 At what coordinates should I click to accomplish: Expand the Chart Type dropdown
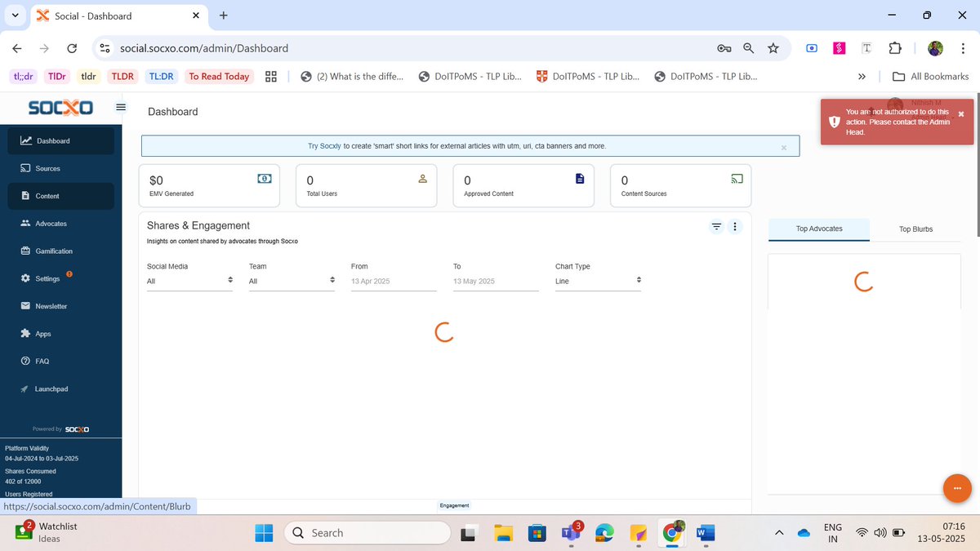pos(598,281)
